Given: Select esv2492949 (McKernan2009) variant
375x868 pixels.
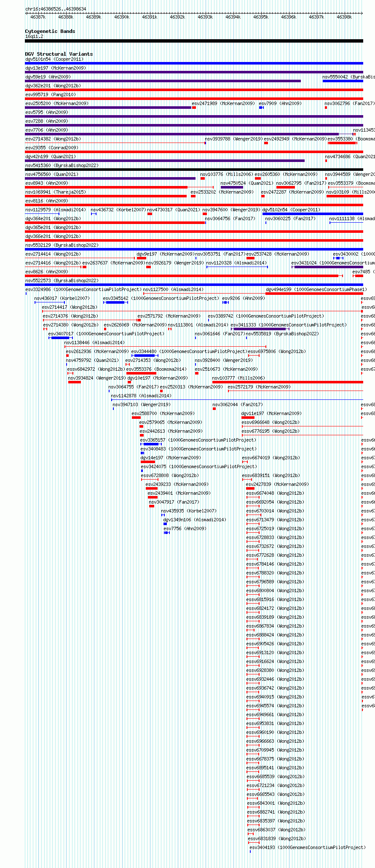Looking at the screenshot, I should click(x=295, y=139).
